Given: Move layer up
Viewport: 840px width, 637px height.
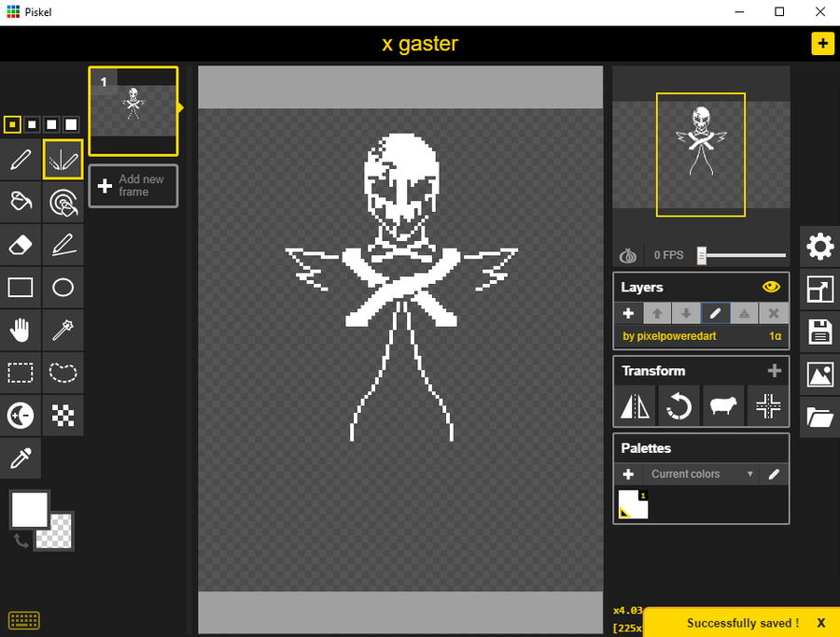Looking at the screenshot, I should [657, 313].
